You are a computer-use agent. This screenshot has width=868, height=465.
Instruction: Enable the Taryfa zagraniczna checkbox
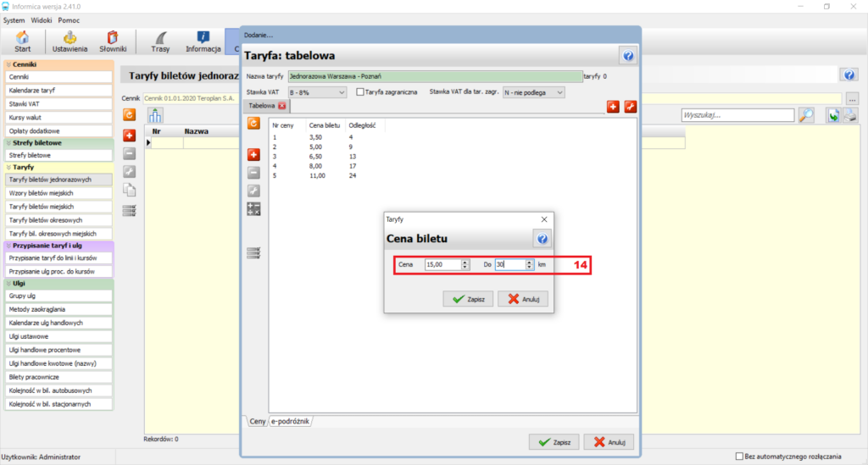[x=359, y=92]
